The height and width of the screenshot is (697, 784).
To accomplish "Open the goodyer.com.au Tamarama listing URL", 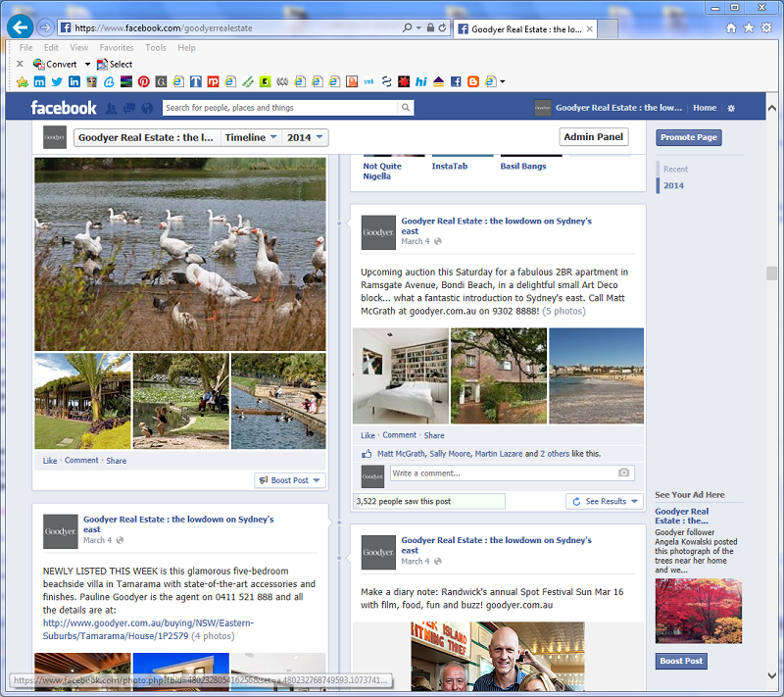I will point(148,629).
